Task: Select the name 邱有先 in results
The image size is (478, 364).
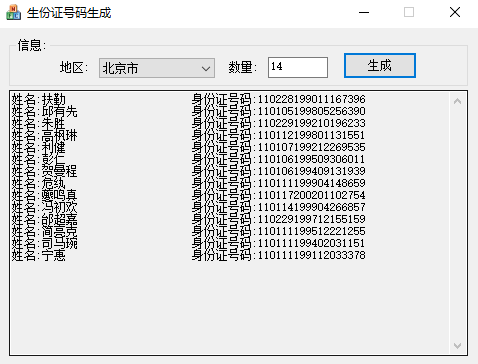Action: [x=59, y=111]
